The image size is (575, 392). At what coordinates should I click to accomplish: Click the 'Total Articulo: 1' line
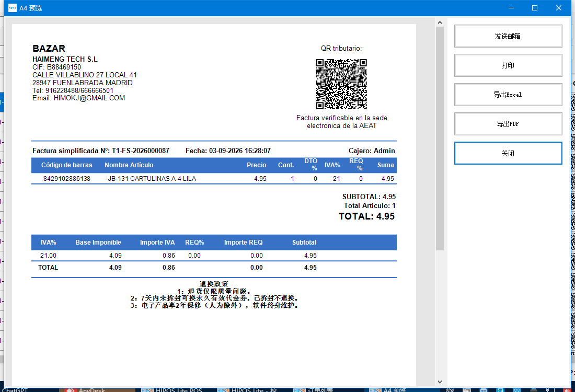pos(370,206)
